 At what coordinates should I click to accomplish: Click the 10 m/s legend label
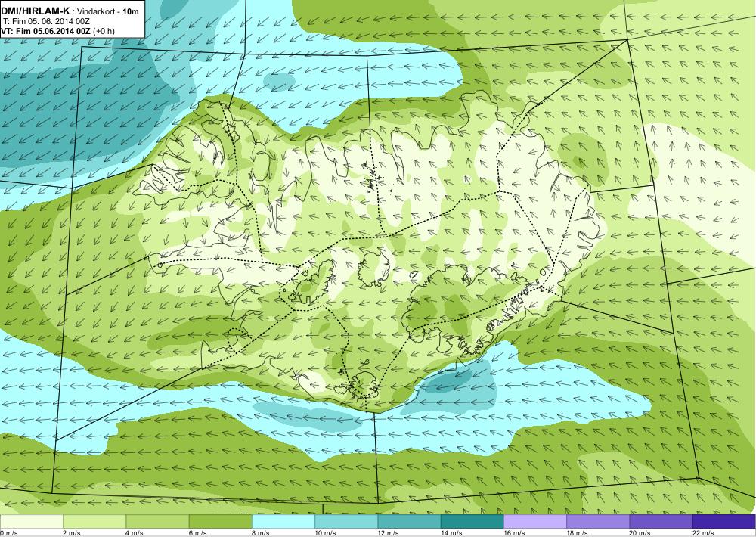[x=325, y=533]
